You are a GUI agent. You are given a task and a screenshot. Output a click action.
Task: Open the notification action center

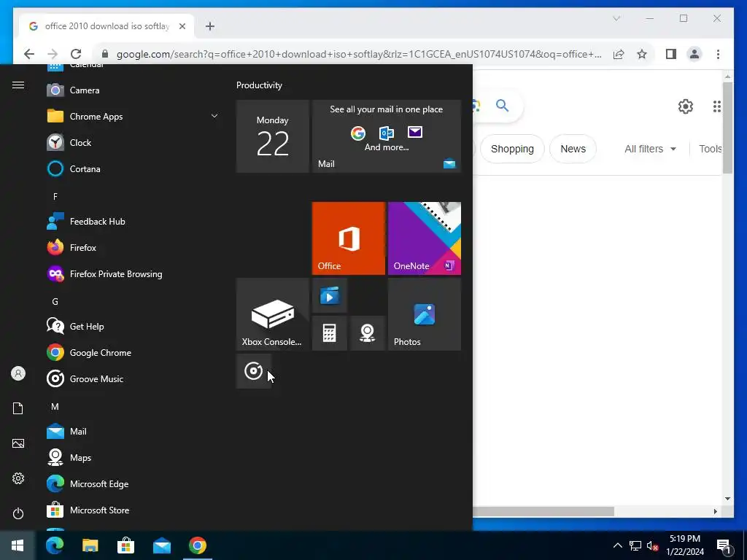[x=724, y=545]
